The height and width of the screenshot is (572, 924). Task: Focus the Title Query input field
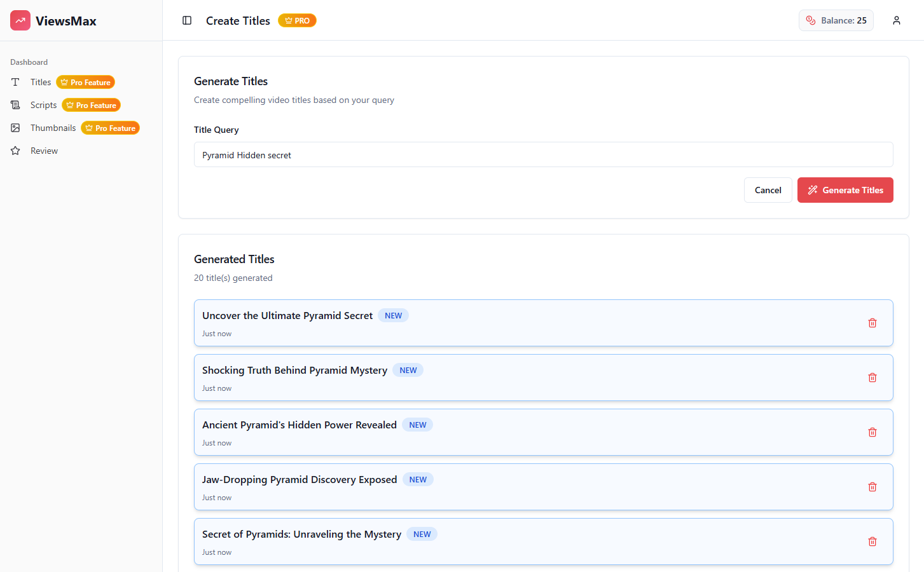tap(543, 154)
